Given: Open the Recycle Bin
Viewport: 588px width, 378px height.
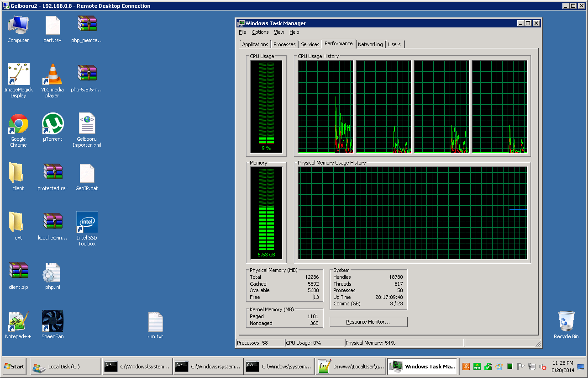Looking at the screenshot, I should [x=566, y=321].
